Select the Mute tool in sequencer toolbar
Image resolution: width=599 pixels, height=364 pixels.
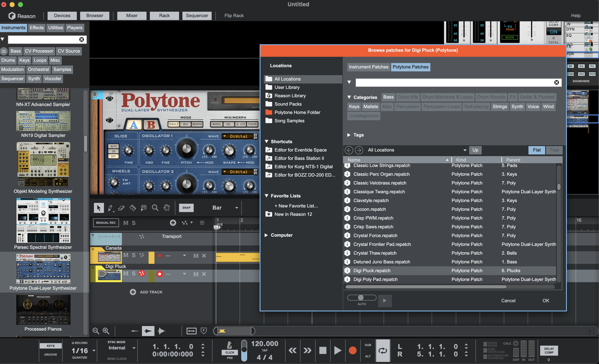pyautogui.click(x=144, y=208)
